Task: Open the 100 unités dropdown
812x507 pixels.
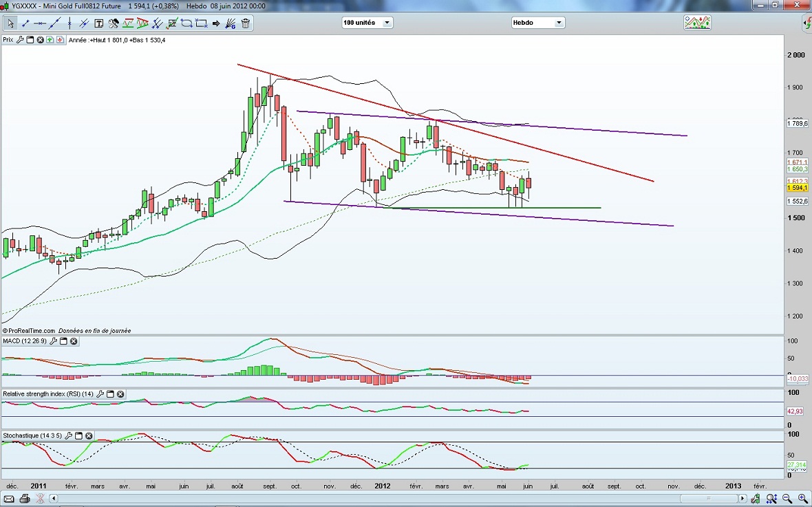Action: (367, 23)
